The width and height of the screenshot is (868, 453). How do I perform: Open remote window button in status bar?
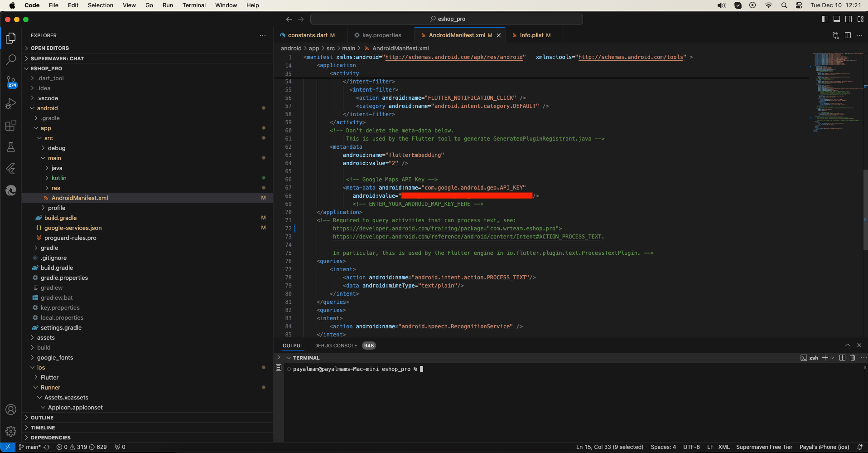pos(8,447)
